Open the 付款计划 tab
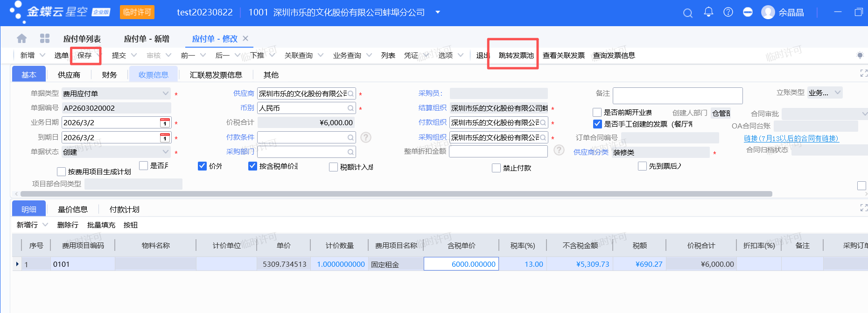This screenshot has height=313, width=868. 124,209
